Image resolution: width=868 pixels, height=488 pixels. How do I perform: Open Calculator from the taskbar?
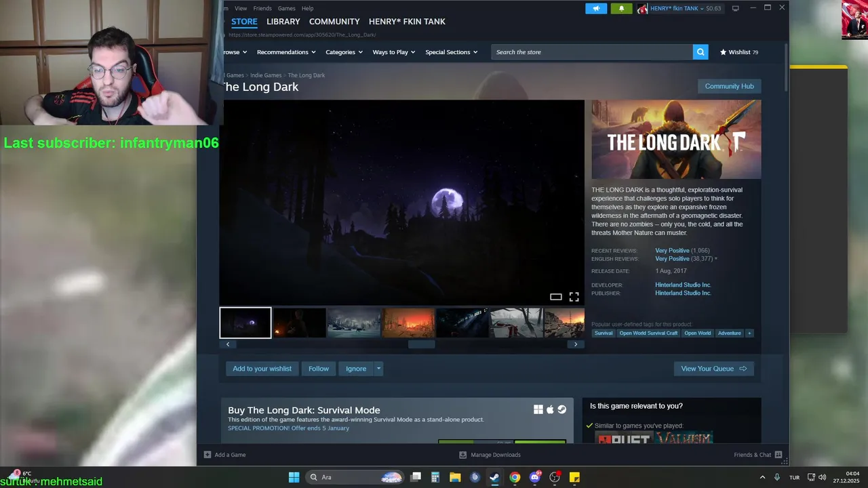coord(435,477)
